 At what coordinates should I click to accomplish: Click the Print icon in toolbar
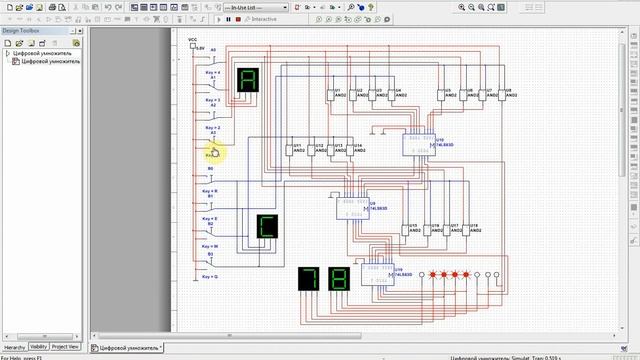pyautogui.click(x=52, y=7)
